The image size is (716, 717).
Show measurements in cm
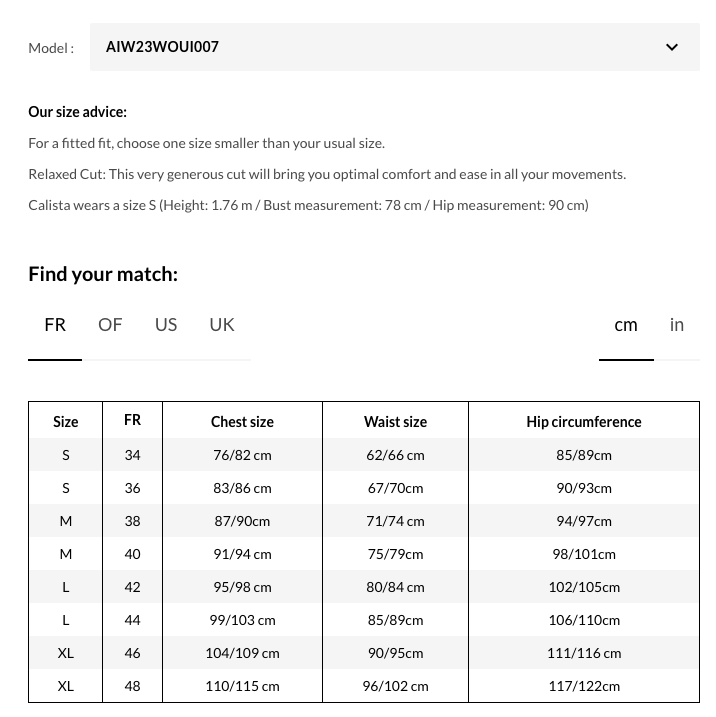[x=626, y=324]
